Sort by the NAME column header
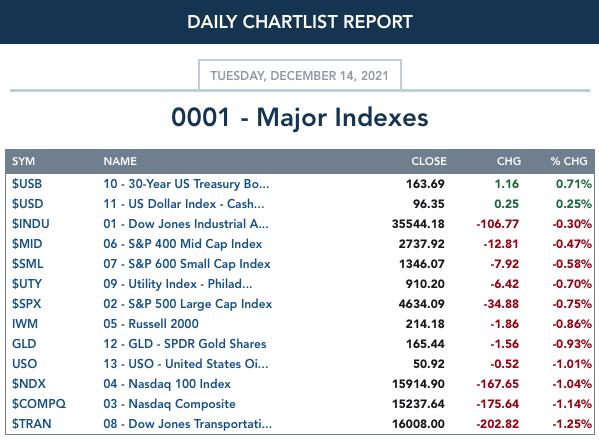Screen dimensions: 599x441 click(120, 161)
